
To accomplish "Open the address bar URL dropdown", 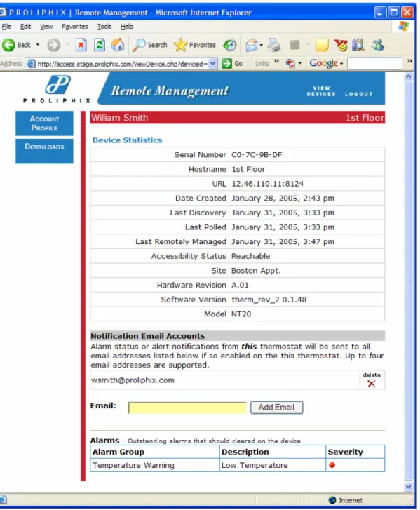I will click(212, 63).
